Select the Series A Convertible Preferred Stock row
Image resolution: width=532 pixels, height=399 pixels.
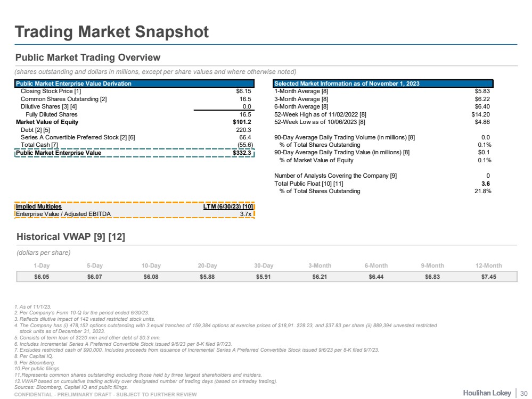tap(78, 137)
